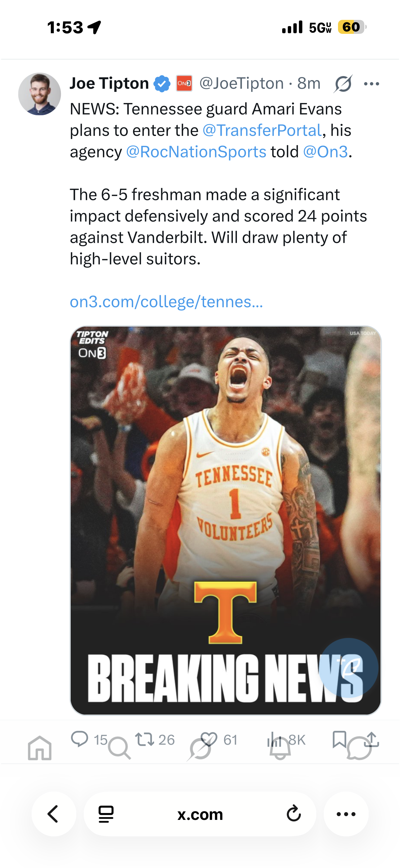400x868 pixels.
Task: Bookmark the Amari Evans tweet
Action: click(x=339, y=739)
